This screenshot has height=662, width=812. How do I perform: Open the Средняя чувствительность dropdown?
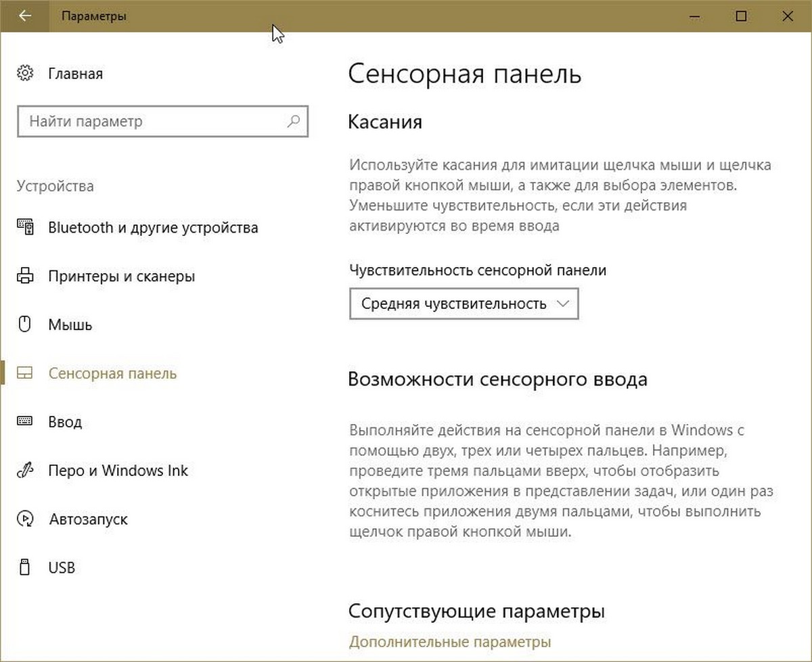click(464, 304)
